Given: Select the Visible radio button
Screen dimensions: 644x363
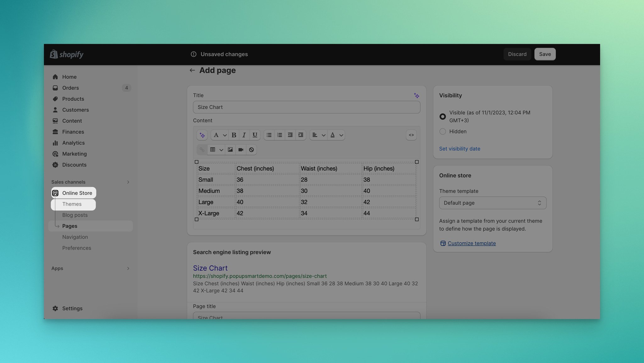Looking at the screenshot, I should click(x=443, y=116).
